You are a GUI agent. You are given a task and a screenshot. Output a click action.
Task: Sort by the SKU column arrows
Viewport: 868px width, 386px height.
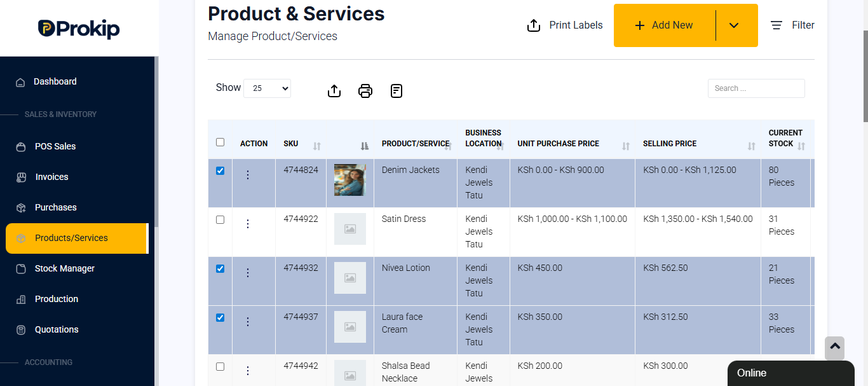pyautogui.click(x=317, y=146)
